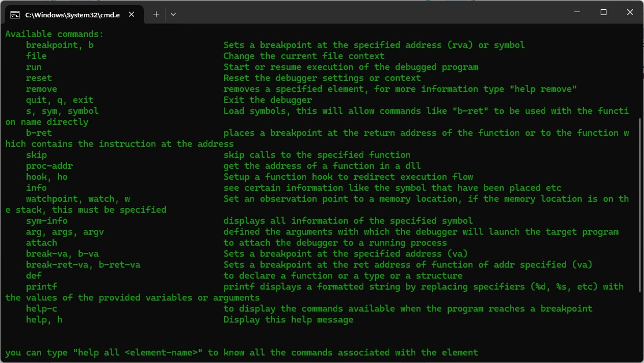The height and width of the screenshot is (363, 644).
Task: Expand the new tab profile dropdown chevron
Action: click(x=173, y=14)
